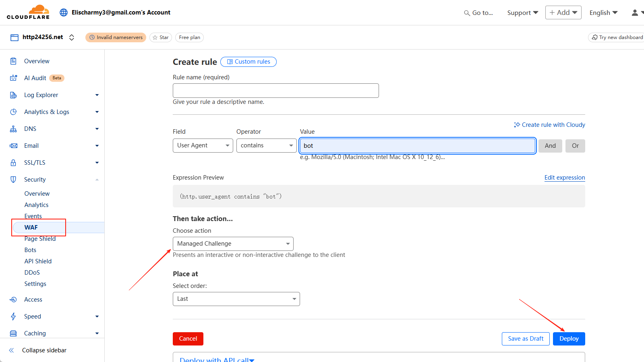Screen dimensions: 644x362
Task: Click the Free plan badge
Action: pos(189,37)
